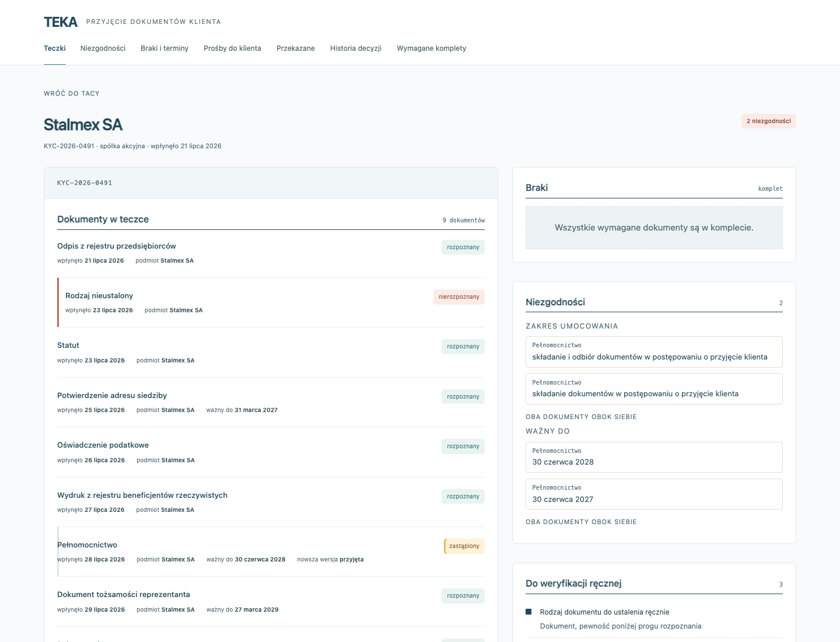Screen dimensions: 840x642
Task: Open the Statut document
Action: [271, 353]
